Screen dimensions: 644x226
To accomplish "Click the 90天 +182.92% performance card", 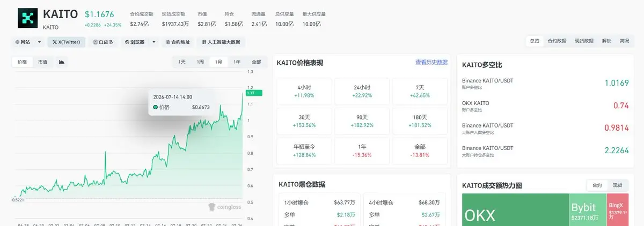I will coord(362,121).
